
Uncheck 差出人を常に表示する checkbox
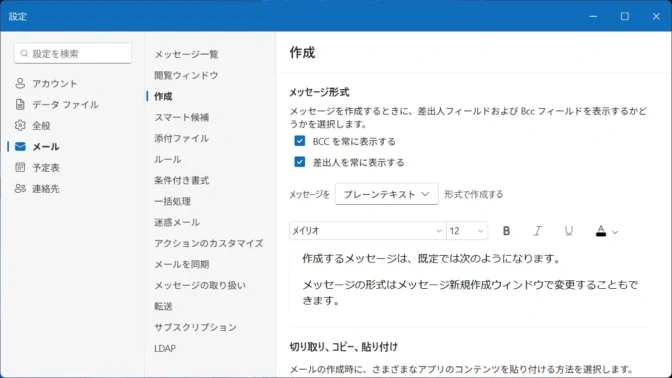click(300, 162)
